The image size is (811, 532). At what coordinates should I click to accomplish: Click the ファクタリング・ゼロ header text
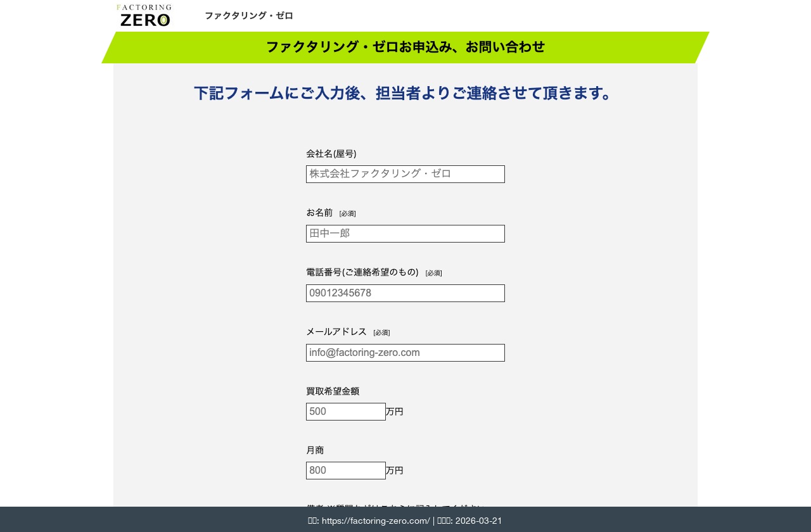pos(248,15)
